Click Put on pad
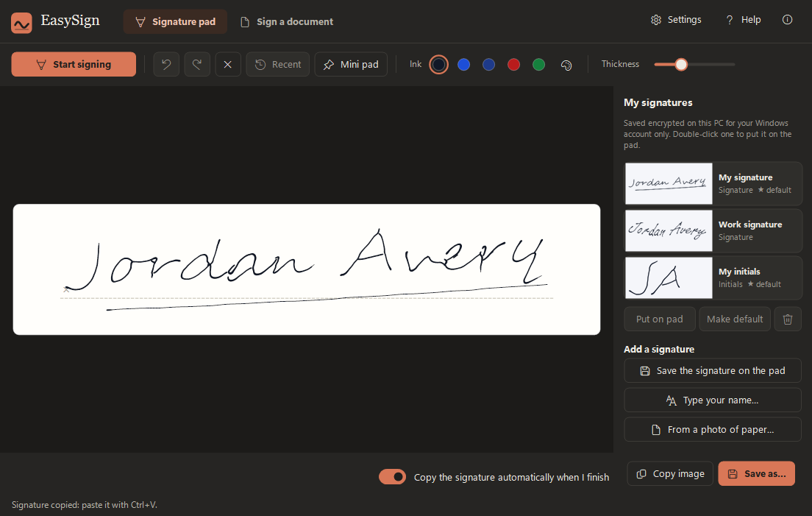 [659, 319]
